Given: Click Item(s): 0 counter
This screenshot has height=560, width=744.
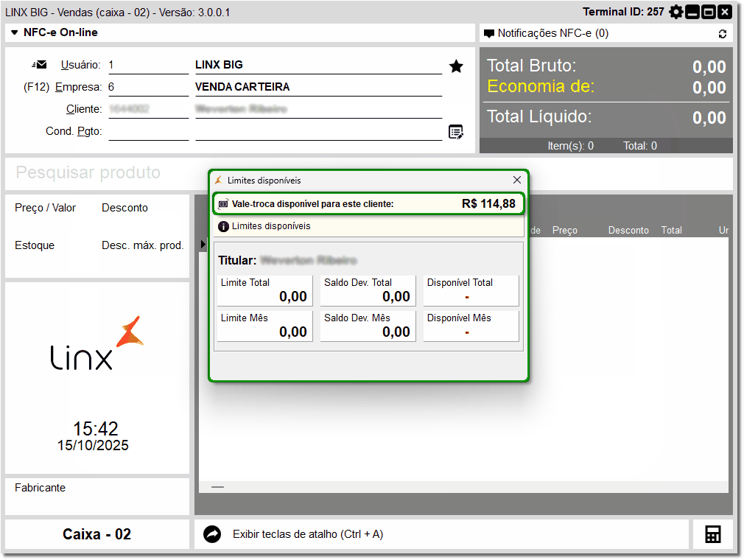Looking at the screenshot, I should coord(570,146).
